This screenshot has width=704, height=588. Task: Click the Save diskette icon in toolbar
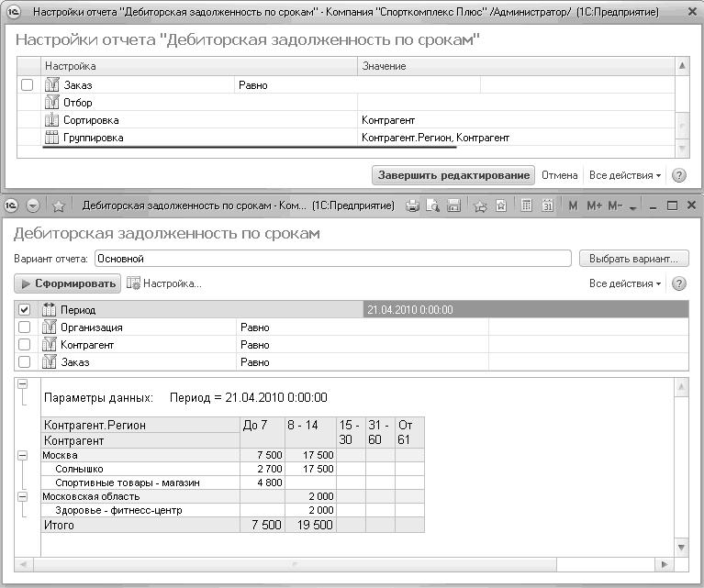454,206
